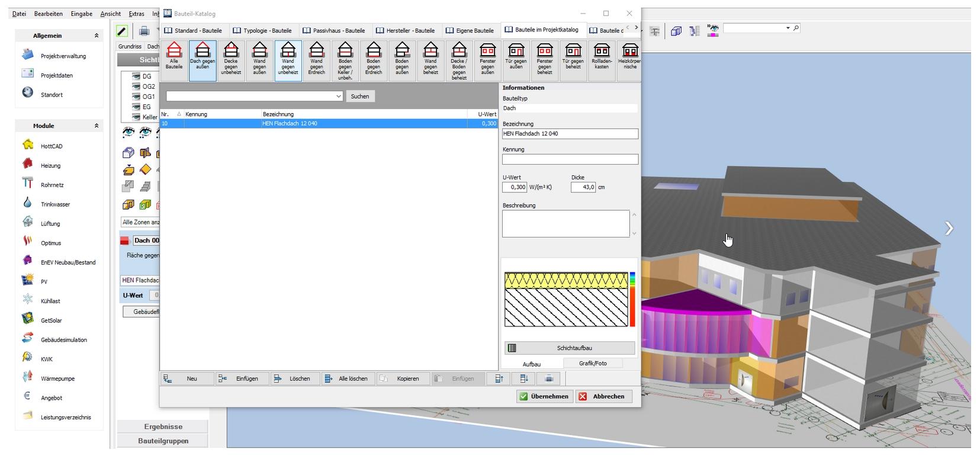Choose the 'Boden gegen außen' filter

(402, 60)
